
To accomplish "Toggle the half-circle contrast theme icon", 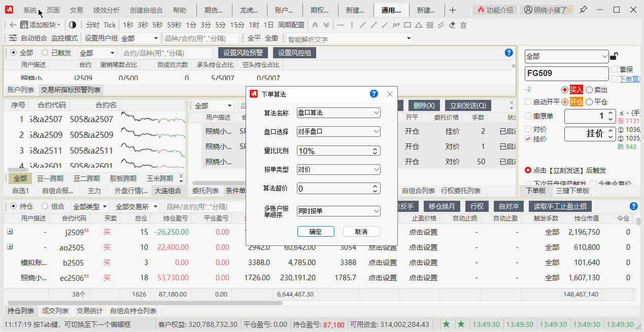I will [x=72, y=25].
